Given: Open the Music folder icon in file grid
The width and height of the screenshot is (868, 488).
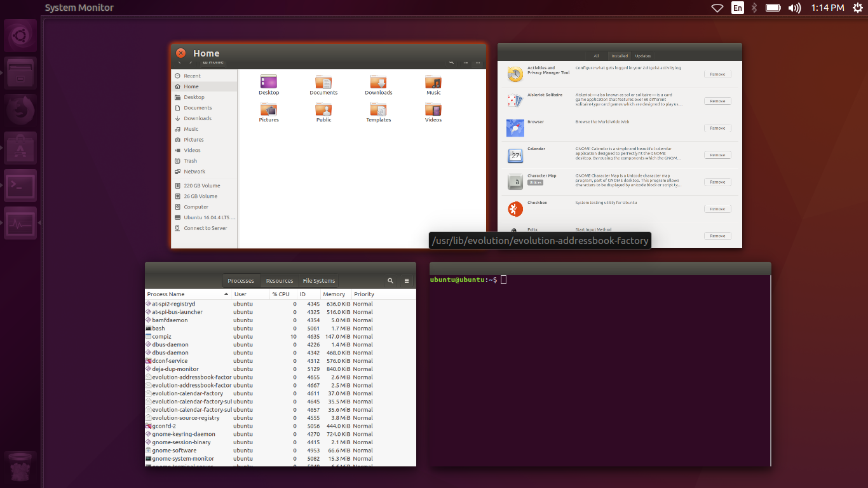Looking at the screenshot, I should click(x=433, y=81).
